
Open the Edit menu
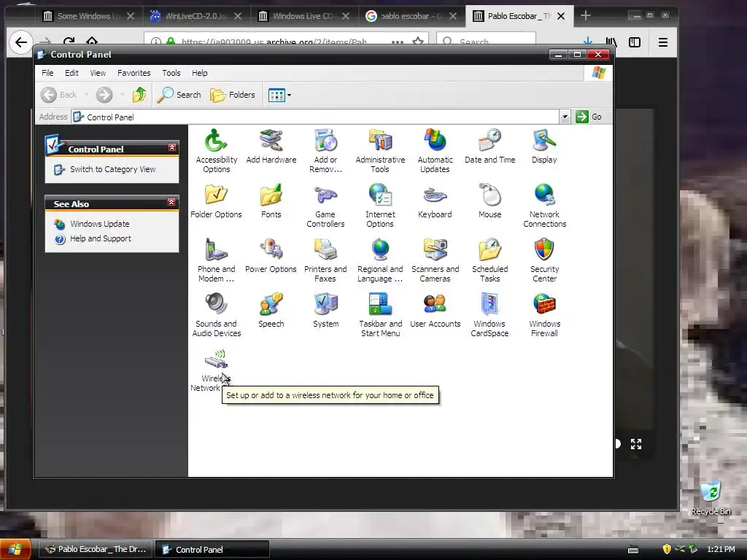71,73
